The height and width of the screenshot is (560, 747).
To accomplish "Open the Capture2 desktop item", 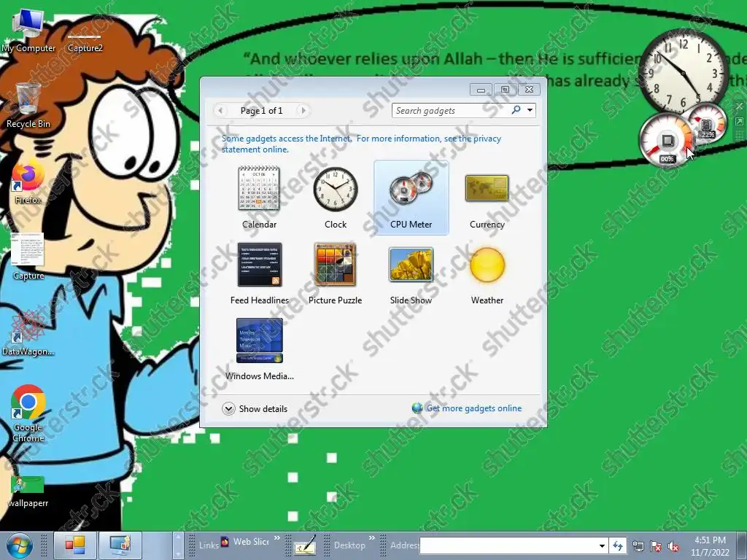I will coord(85,42).
